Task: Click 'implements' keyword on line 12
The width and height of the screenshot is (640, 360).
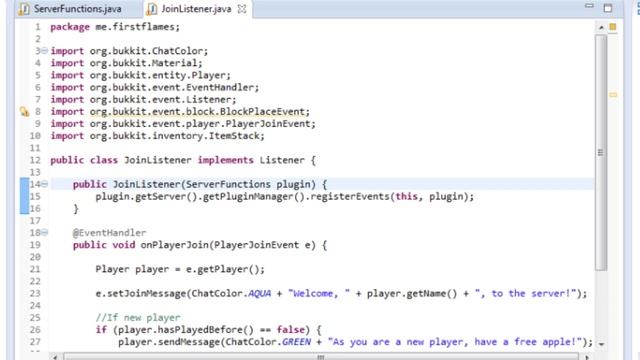Action: click(225, 160)
